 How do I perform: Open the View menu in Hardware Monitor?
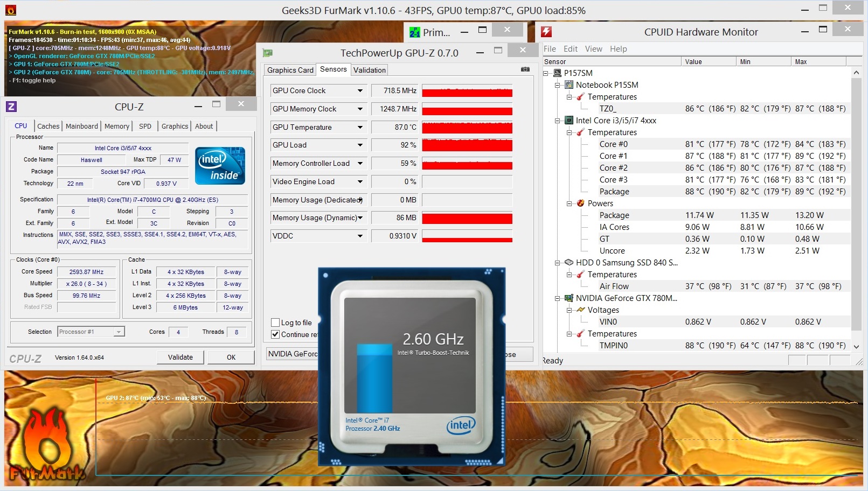pyautogui.click(x=594, y=49)
